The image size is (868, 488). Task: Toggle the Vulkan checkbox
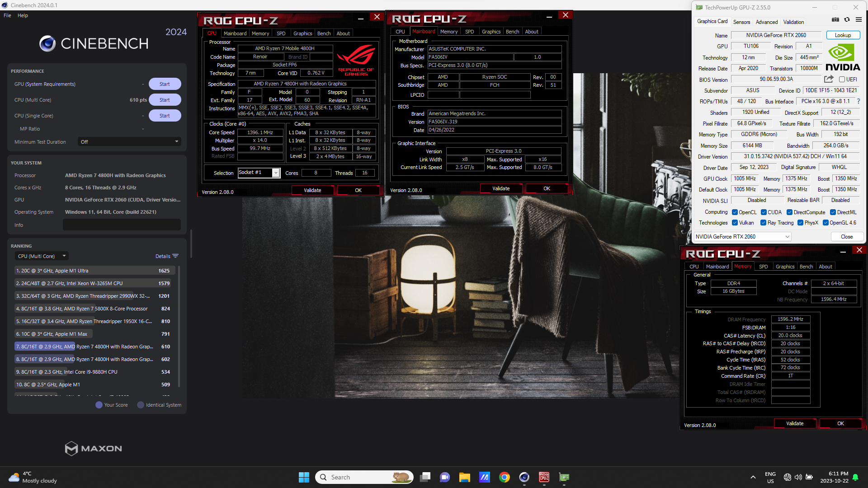click(x=735, y=223)
